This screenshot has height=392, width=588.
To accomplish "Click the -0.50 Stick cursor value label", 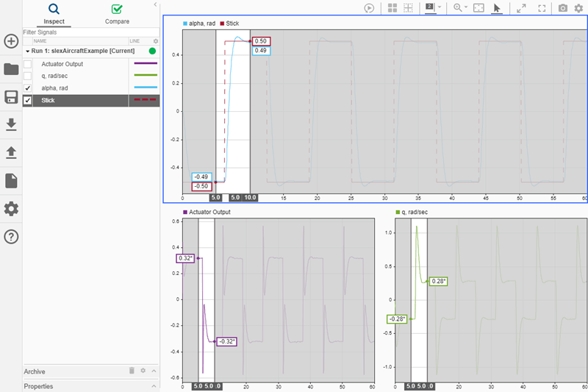I will pyautogui.click(x=201, y=186).
